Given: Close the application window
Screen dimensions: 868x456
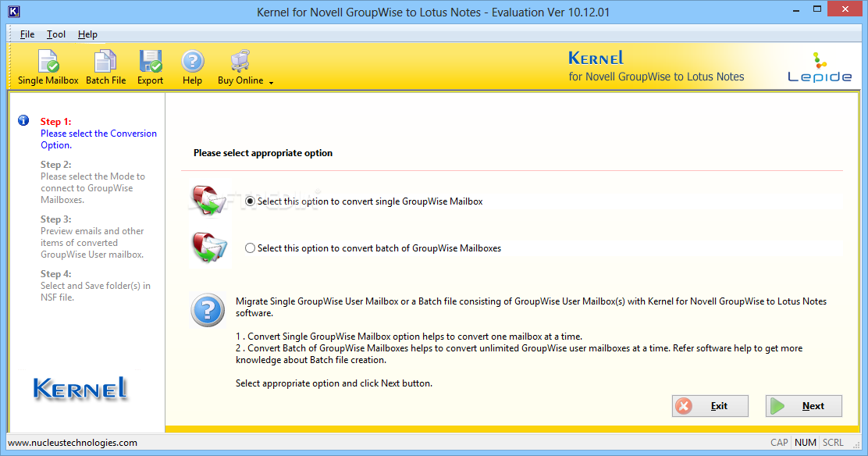Looking at the screenshot, I should (x=845, y=9).
